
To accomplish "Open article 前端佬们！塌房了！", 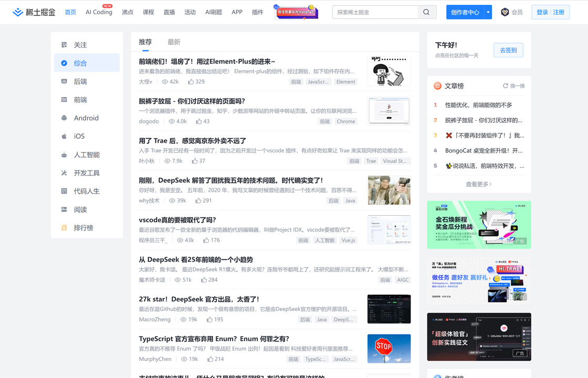I will tap(207, 61).
